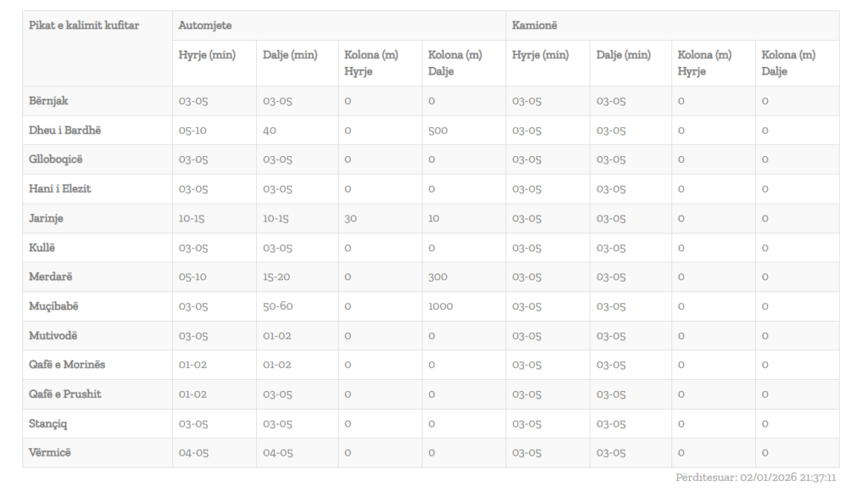Click the 1000 queue value for Muçibabë
This screenshot has height=498, width=868.
pos(441,306)
